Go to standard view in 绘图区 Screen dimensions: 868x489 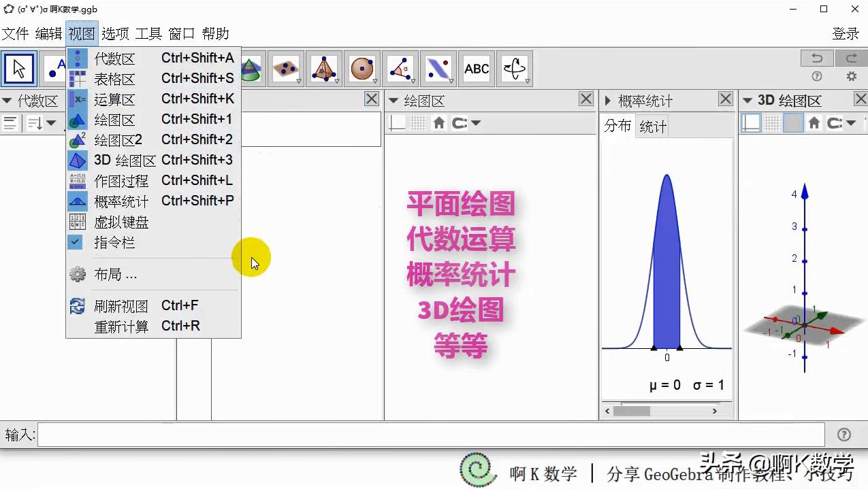(x=439, y=123)
